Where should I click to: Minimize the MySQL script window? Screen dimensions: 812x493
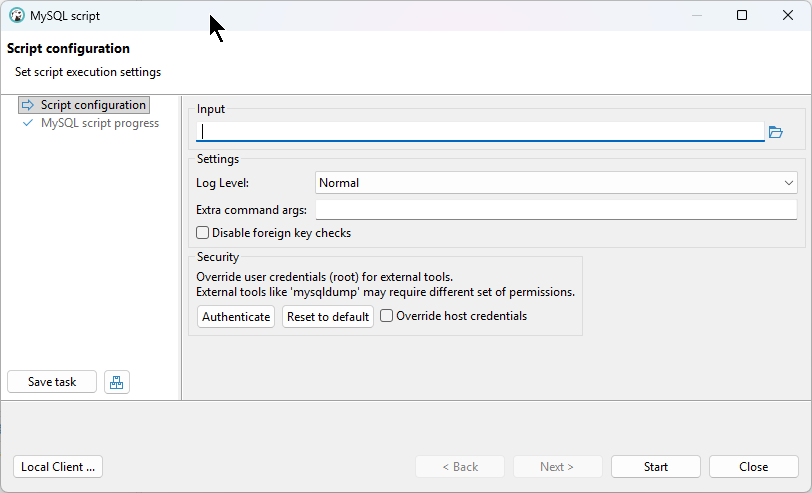(696, 15)
